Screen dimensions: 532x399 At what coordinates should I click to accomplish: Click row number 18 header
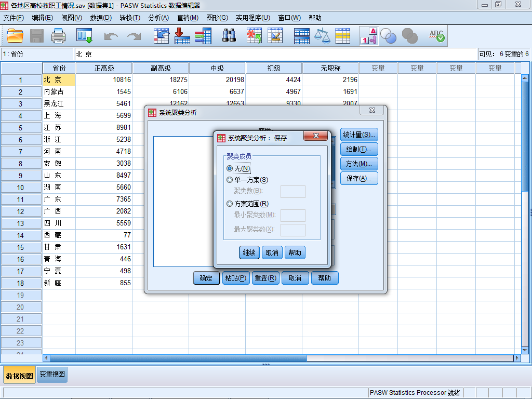point(21,283)
